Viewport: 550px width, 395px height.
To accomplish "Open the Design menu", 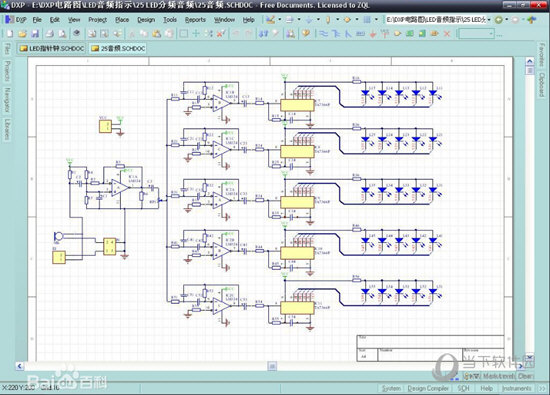I will 146,20.
